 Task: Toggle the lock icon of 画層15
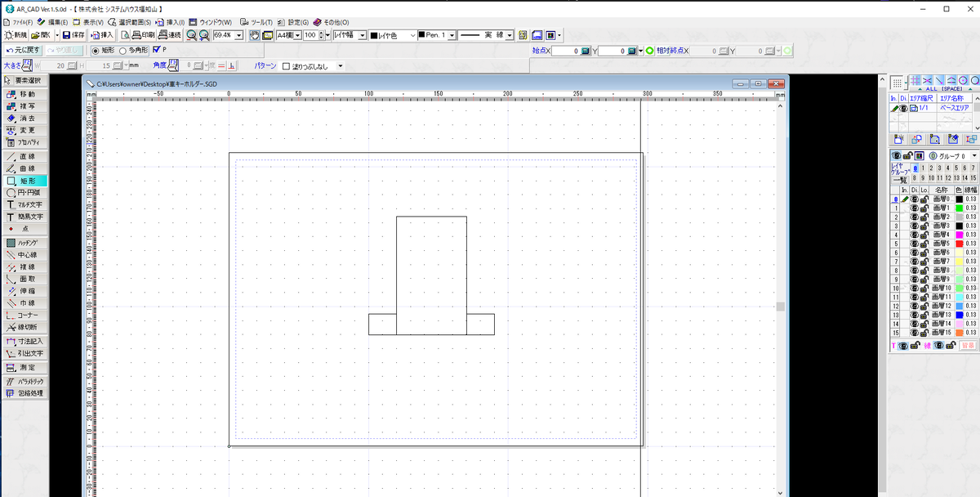[x=924, y=333]
